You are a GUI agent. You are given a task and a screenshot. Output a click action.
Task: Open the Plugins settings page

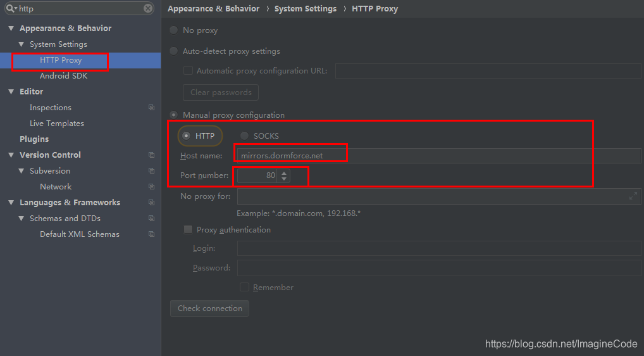34,139
